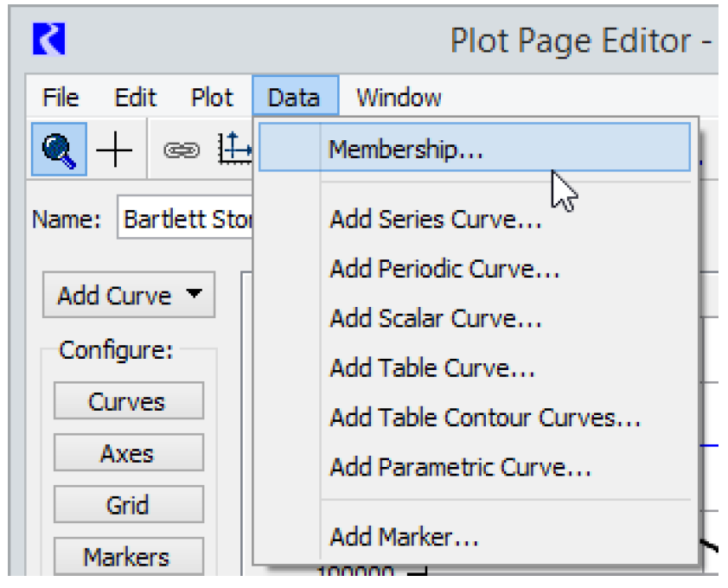Select Add Series Curve... menu entry
728x588 pixels.
[435, 220]
